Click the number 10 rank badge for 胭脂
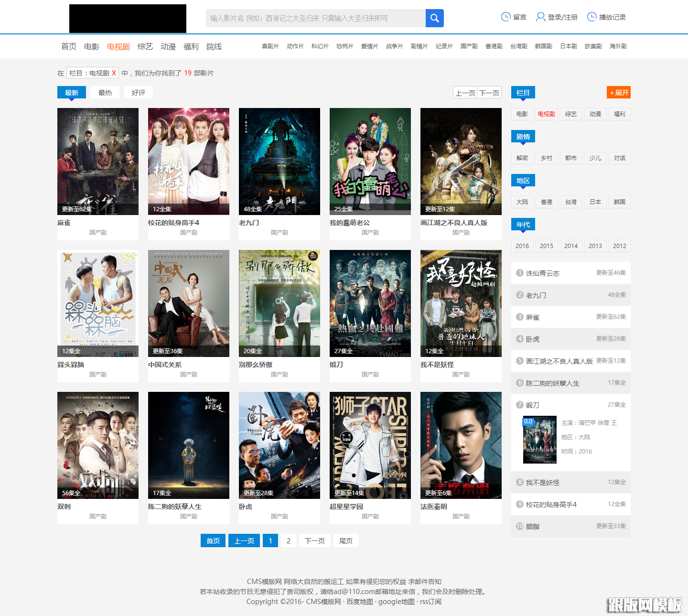The width and height of the screenshot is (688, 616). (x=520, y=526)
